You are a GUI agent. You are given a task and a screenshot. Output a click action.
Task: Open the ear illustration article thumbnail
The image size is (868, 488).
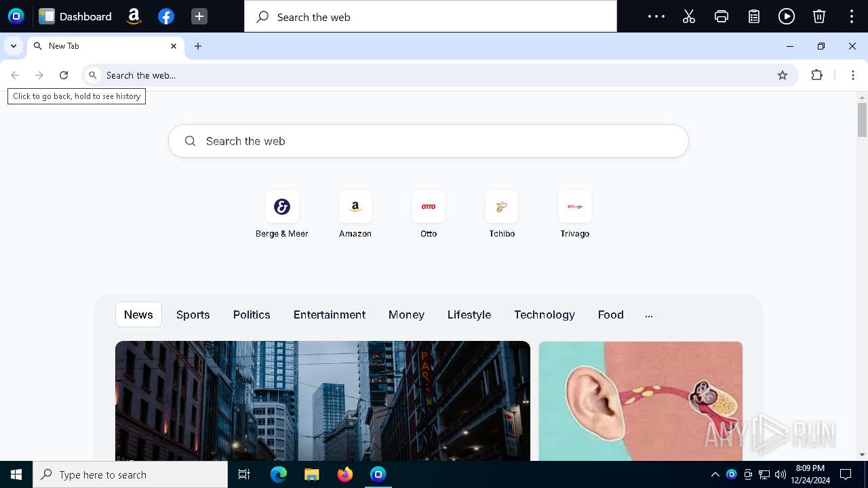point(641,401)
